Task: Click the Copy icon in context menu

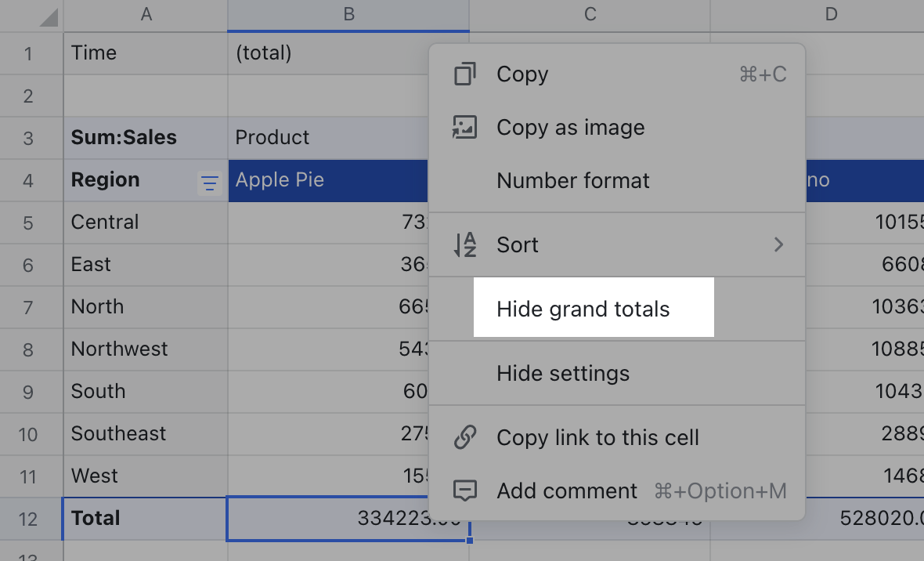Action: point(465,74)
